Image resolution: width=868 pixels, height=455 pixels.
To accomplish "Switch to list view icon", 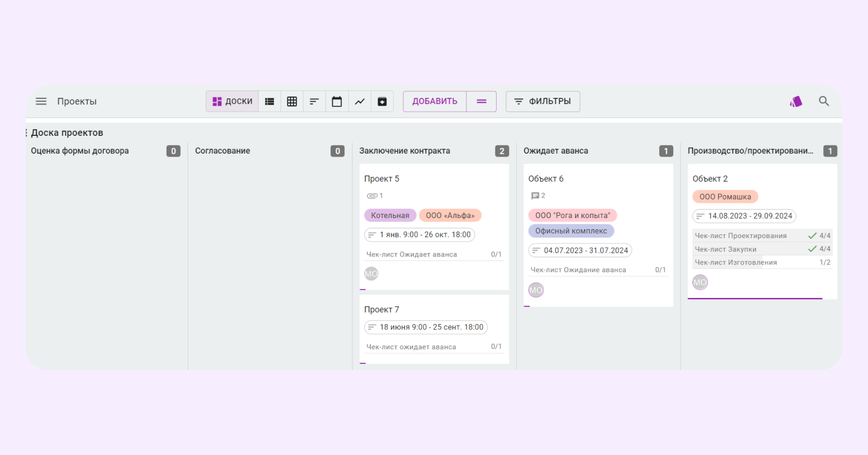I will coord(270,101).
